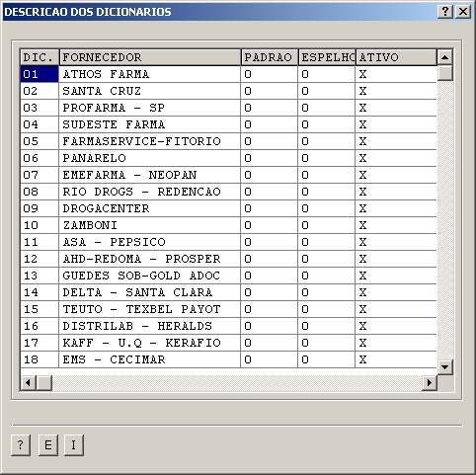Viewport: 476px width, 475px height.
Task: Select the GUEDES SOB-GOLD ADOC cell
Action: [150, 276]
